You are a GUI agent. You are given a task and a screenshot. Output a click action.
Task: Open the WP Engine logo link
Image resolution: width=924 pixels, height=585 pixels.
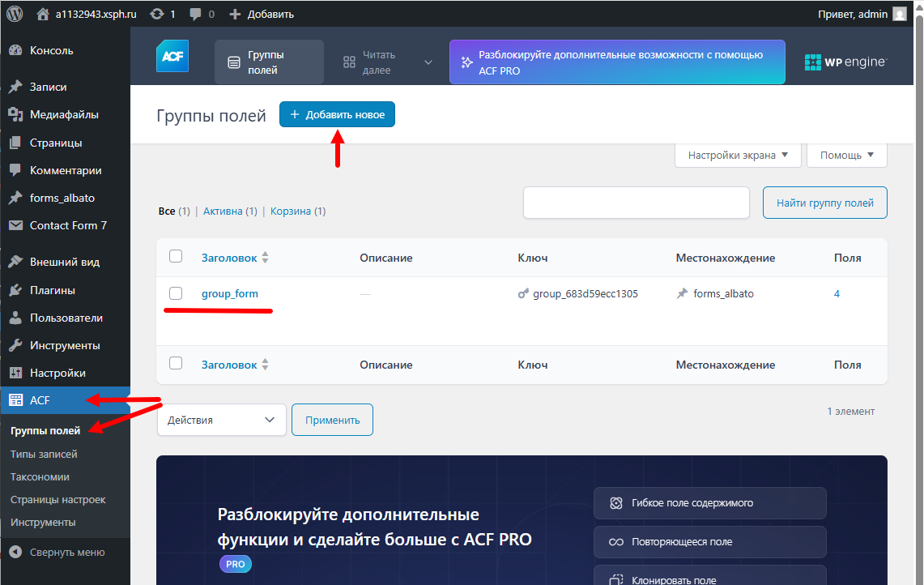pos(845,62)
